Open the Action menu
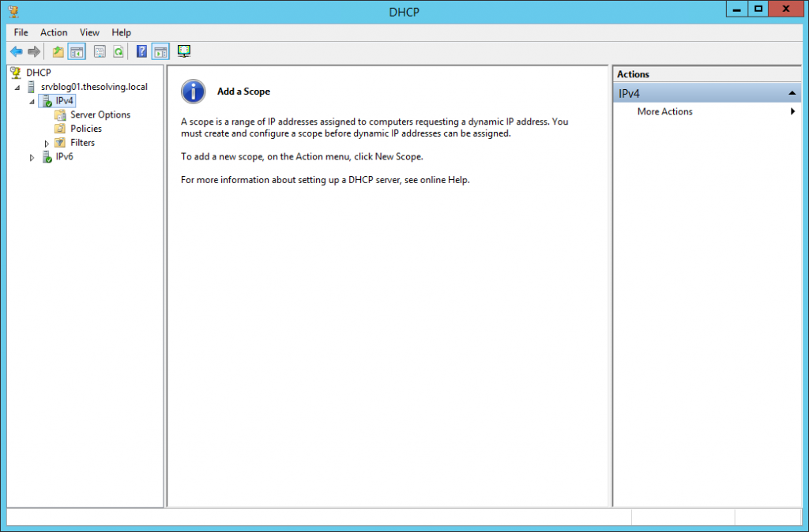This screenshot has width=809, height=532. pos(53,32)
